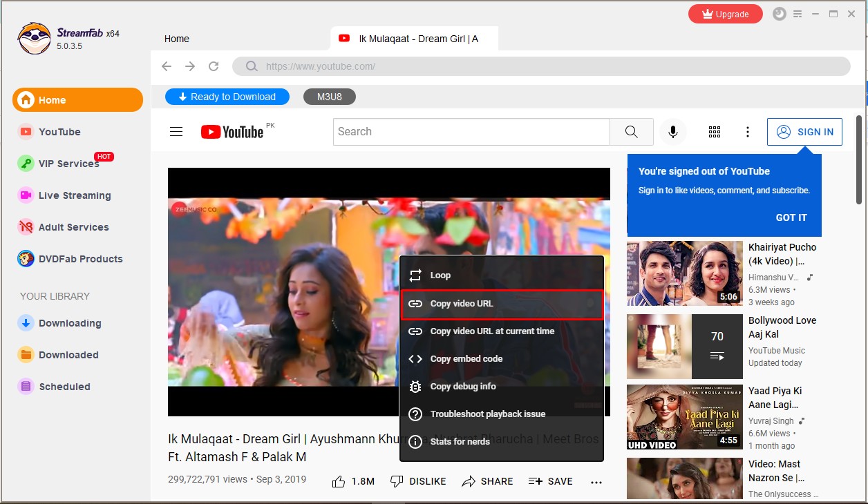Show the Downloading library list
The image size is (868, 504).
point(60,323)
